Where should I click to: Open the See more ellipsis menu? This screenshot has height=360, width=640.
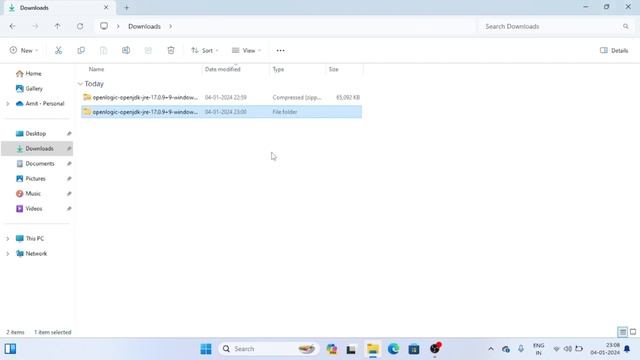click(280, 51)
